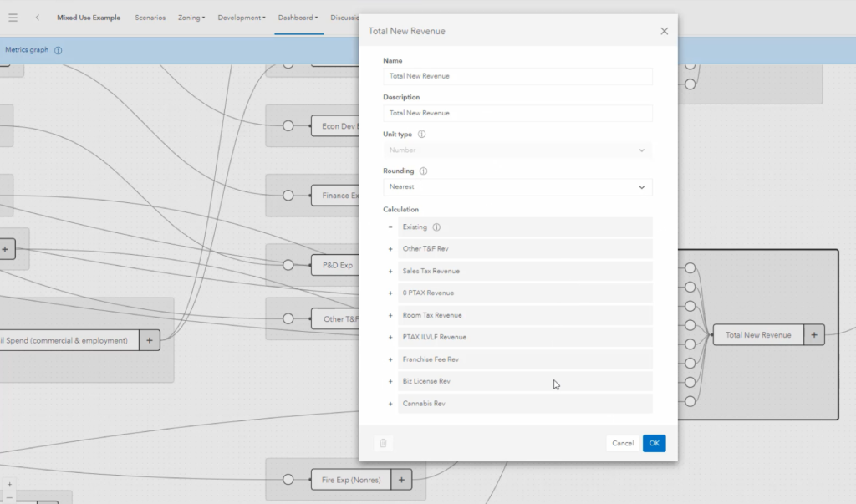Open the Rounding dropdown set to Nearest

pyautogui.click(x=517, y=186)
